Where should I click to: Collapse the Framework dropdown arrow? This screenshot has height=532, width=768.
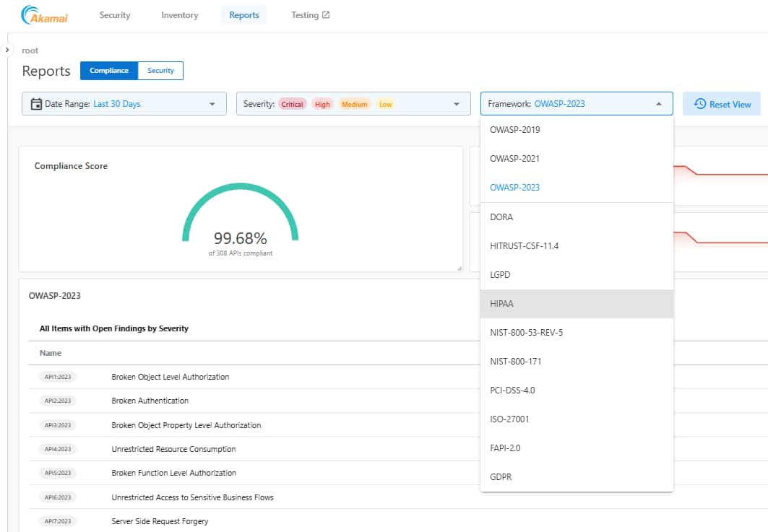[659, 104]
